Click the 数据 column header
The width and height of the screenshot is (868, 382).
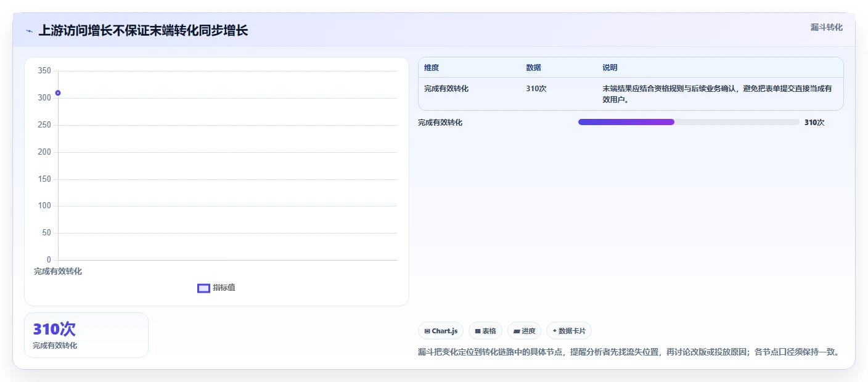tap(533, 68)
